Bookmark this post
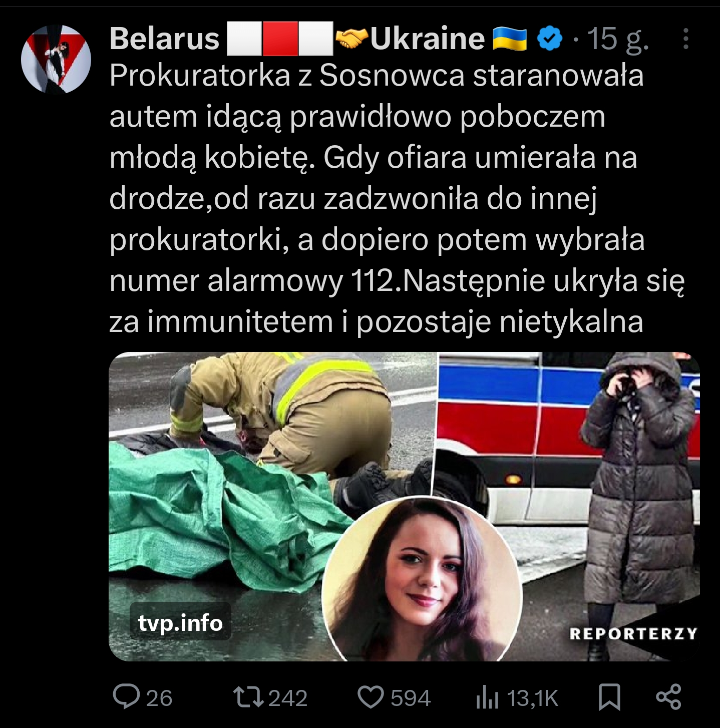This screenshot has height=728, width=720. [609, 697]
